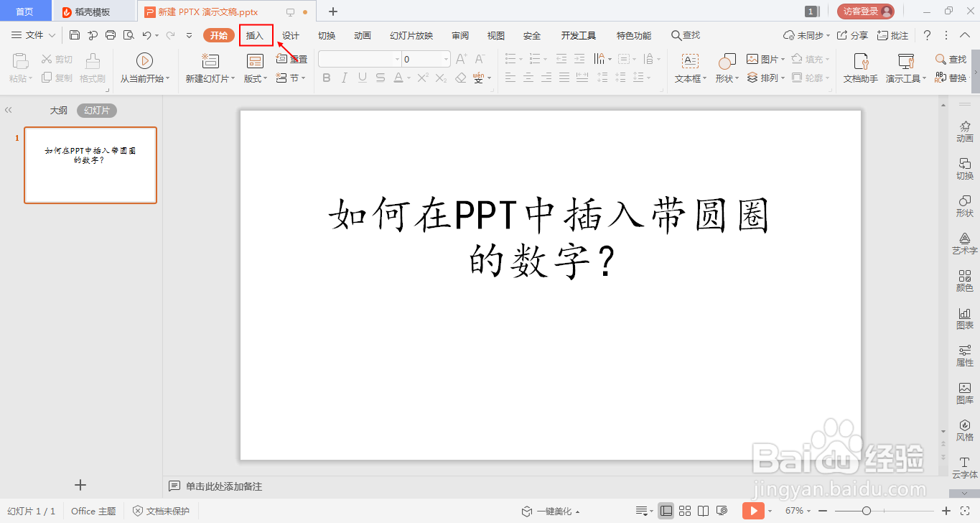
Task: Insert a picture using the 图片 tool
Action: pyautogui.click(x=762, y=58)
